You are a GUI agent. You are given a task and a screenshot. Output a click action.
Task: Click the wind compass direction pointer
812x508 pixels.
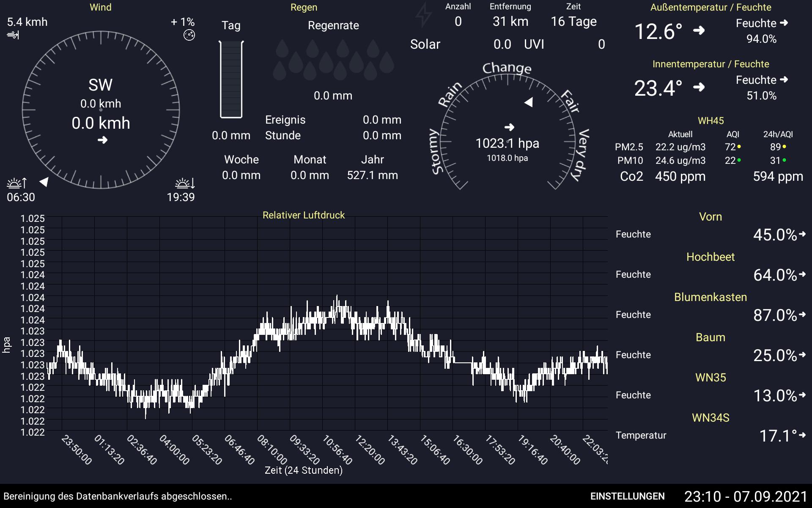click(44, 182)
